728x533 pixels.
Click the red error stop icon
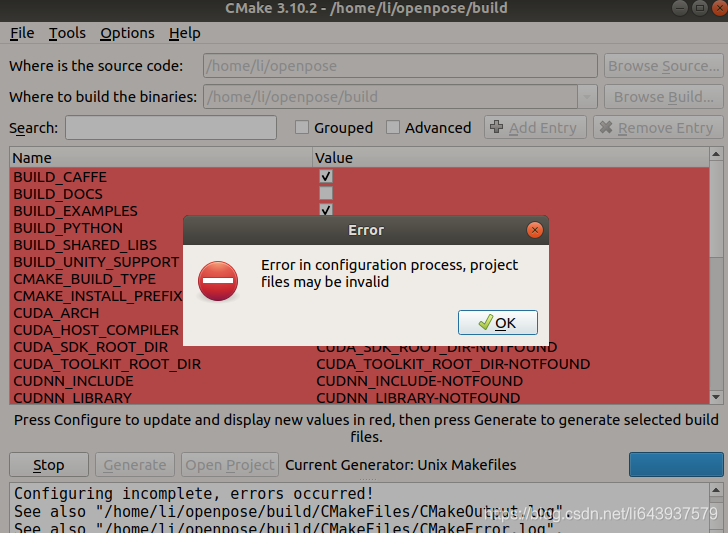(218, 281)
